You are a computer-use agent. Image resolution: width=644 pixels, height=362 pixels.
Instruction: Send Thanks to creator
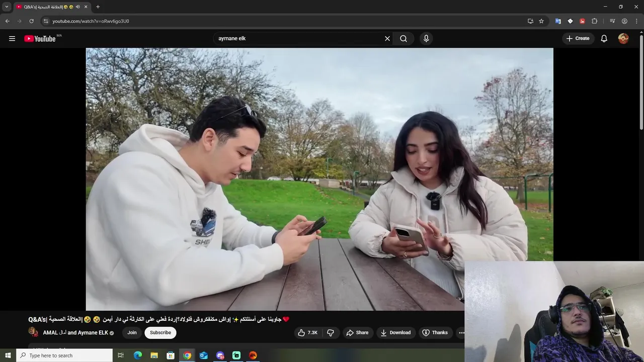click(435, 332)
